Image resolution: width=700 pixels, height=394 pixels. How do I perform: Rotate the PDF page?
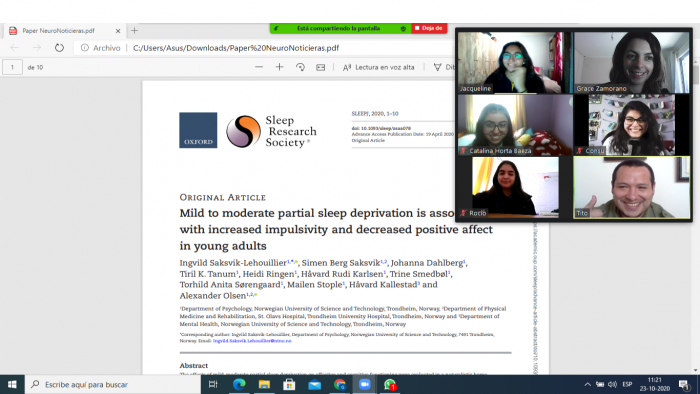[300, 67]
